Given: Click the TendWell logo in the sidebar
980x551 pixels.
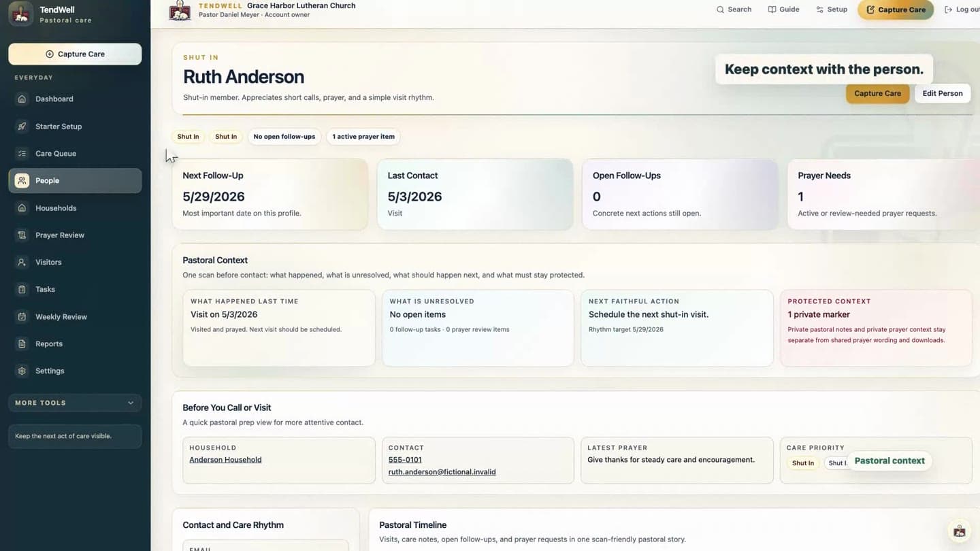Looking at the screenshot, I should [20, 14].
